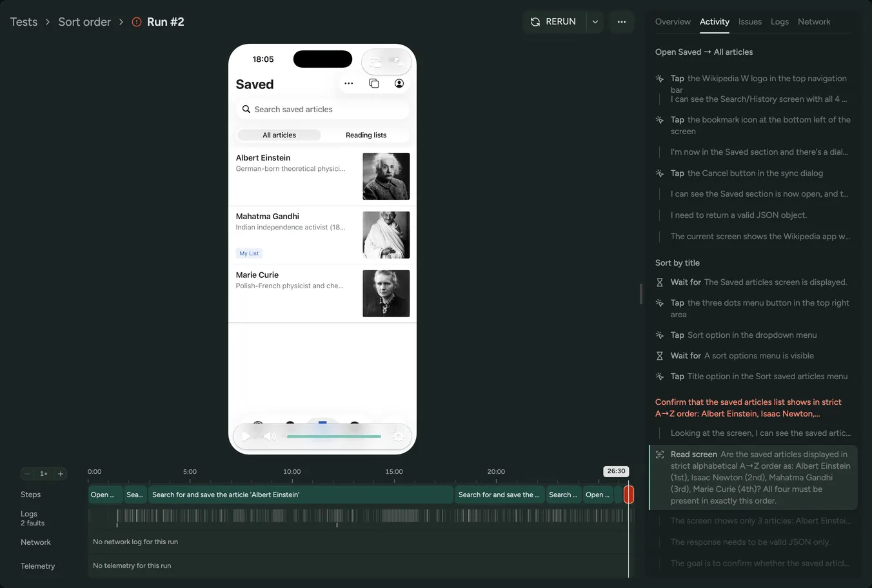Click the teal video progress bar
Screen dimensions: 872x588
(333, 436)
